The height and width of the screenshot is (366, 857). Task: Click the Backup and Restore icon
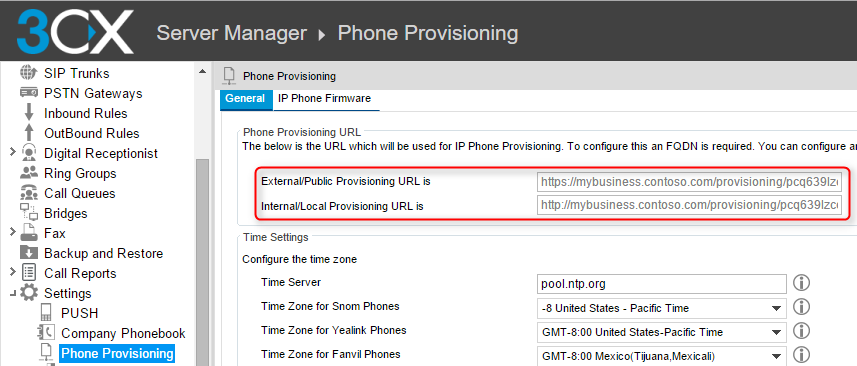click(x=29, y=253)
